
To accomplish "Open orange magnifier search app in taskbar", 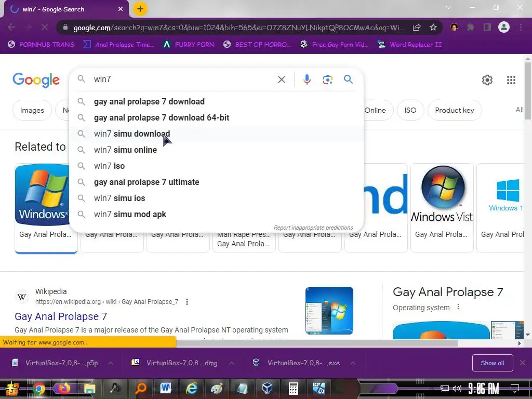I will [x=140, y=389].
